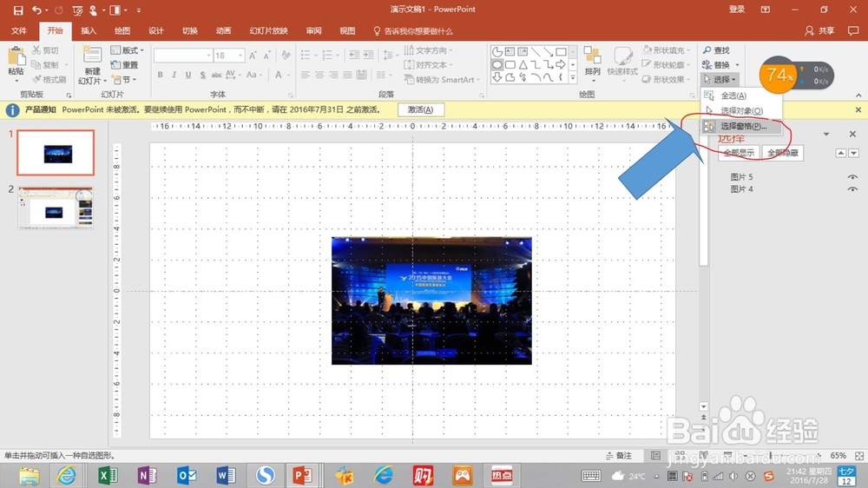
Task: Click Show All (全部显示) button
Action: coord(739,153)
